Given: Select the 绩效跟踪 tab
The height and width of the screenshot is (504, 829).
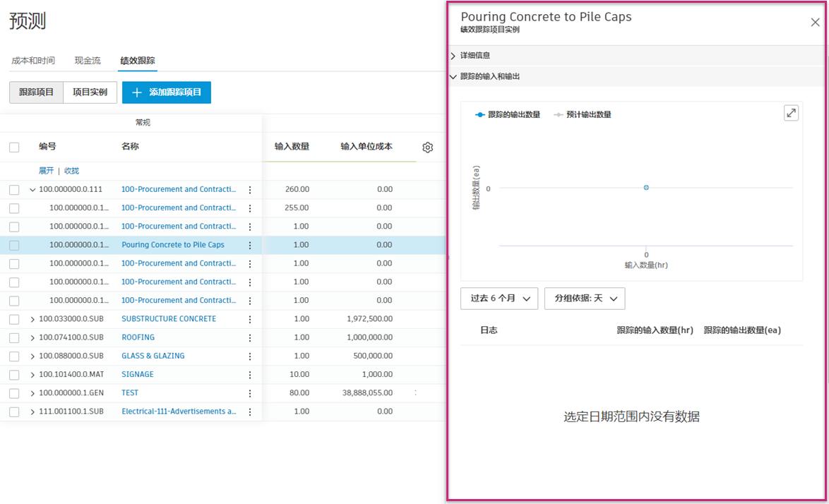Looking at the screenshot, I should 138,60.
